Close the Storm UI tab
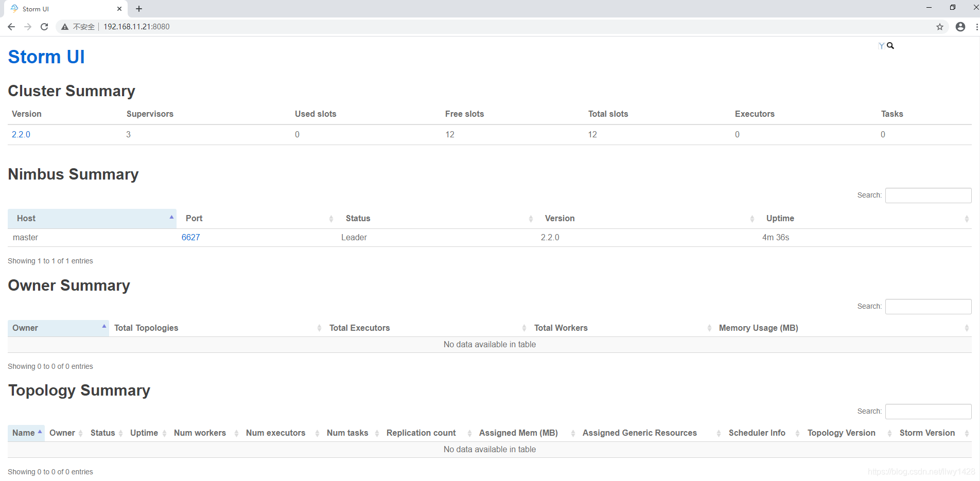Image resolution: width=980 pixels, height=481 pixels. tap(119, 9)
